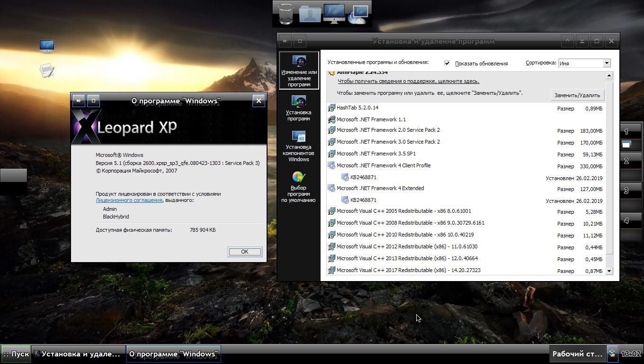This screenshot has height=364, width=644.
Task: Click the iMac computer icon in the dock
Action: 334,14
